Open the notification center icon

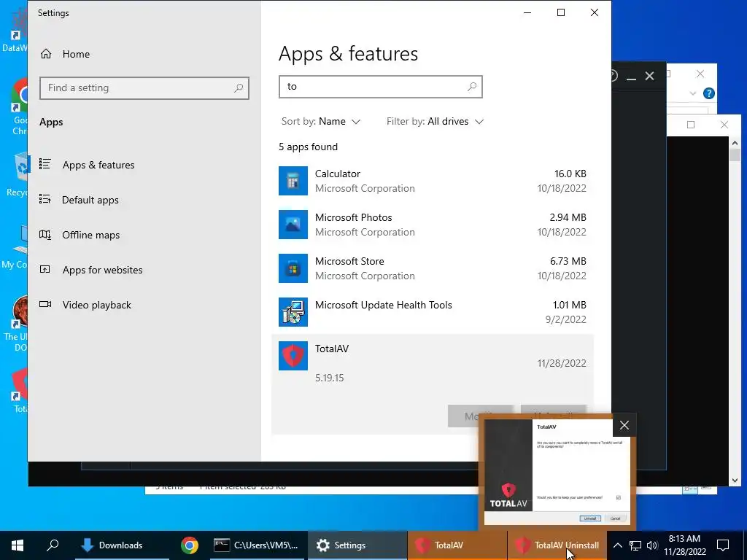coord(723,545)
